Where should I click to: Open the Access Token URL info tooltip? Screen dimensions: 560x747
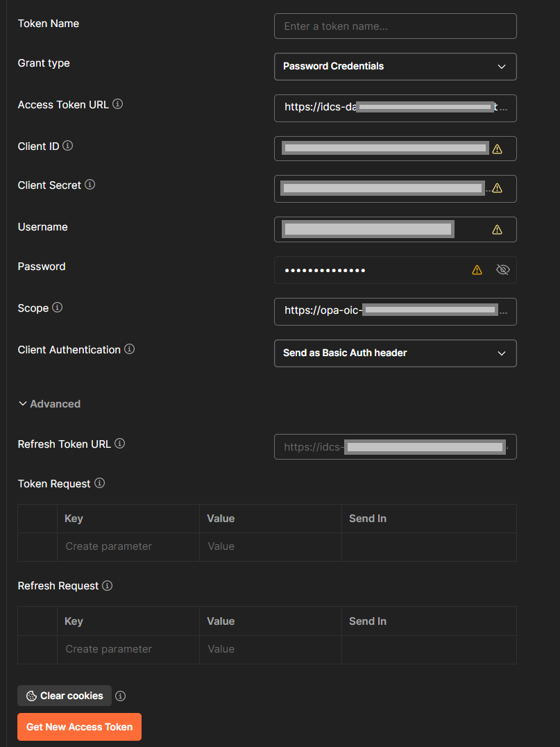coord(117,103)
